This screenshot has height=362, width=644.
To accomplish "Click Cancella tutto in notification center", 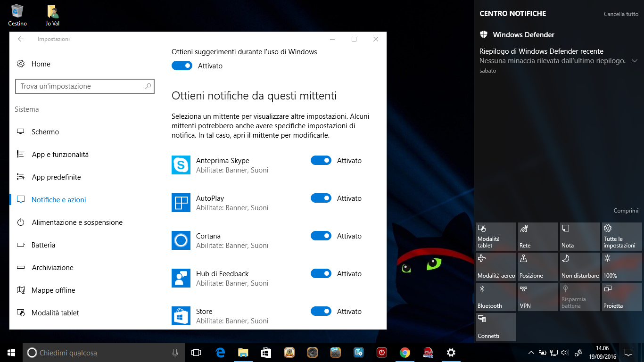I will click(x=621, y=14).
